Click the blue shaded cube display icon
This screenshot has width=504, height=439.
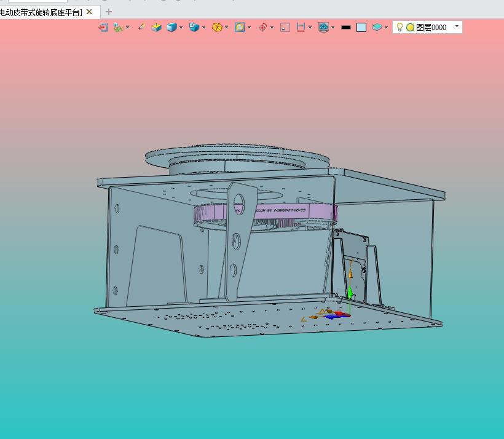(171, 27)
